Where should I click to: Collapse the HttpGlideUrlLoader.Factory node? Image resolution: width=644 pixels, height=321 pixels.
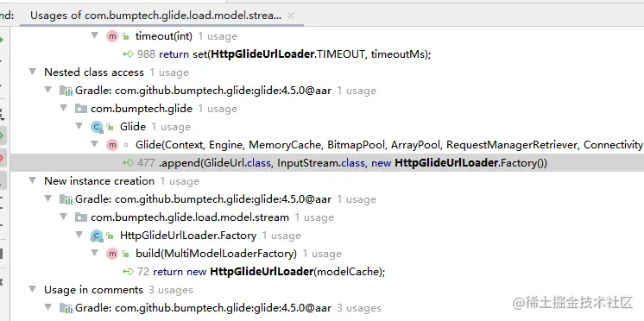(x=79, y=235)
